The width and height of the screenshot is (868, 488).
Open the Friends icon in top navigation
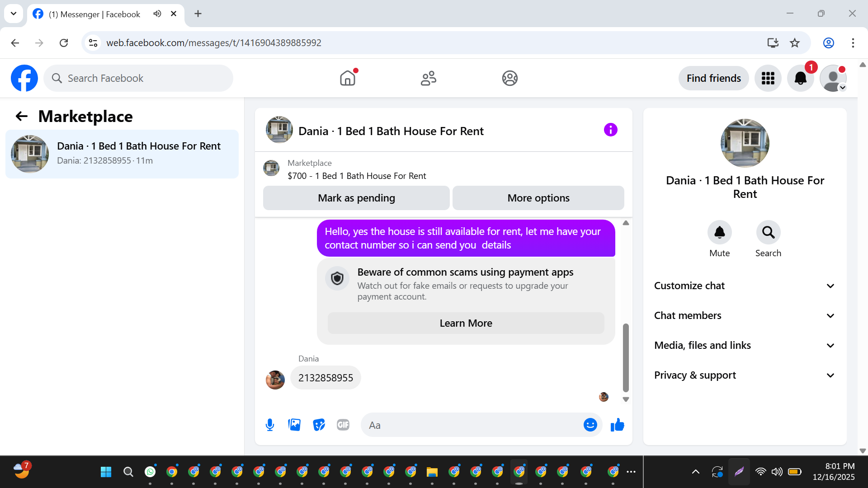(429, 78)
